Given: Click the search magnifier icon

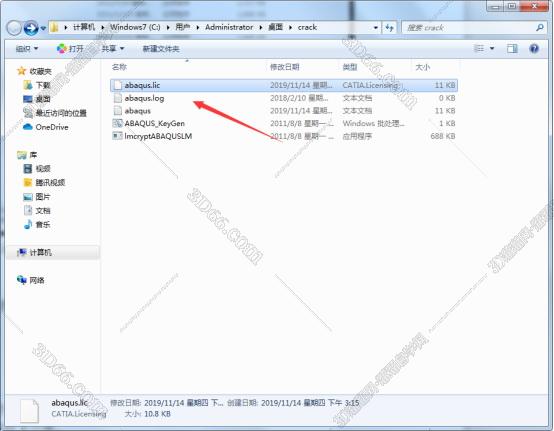Looking at the screenshot, I should coord(540,28).
